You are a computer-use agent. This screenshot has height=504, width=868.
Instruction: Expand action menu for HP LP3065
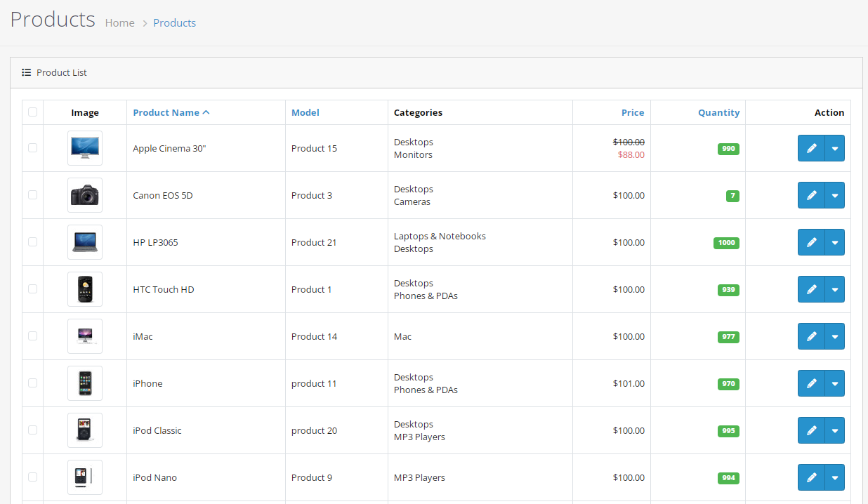pos(835,242)
